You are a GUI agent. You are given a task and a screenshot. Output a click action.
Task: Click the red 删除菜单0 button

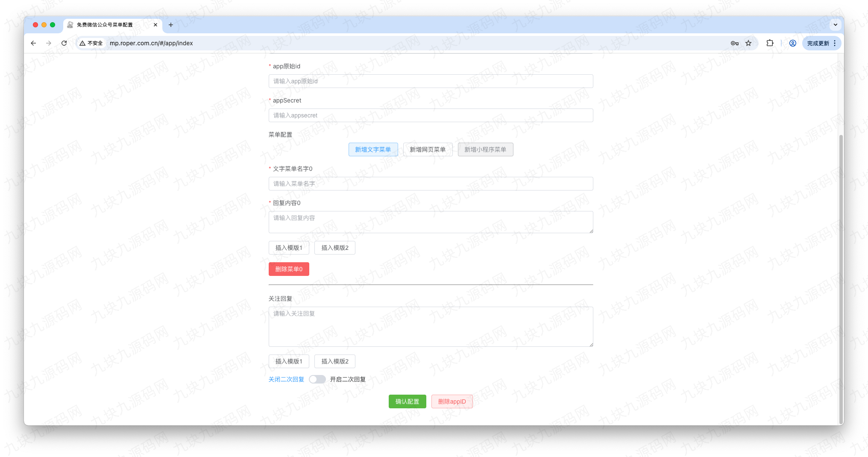pos(289,269)
